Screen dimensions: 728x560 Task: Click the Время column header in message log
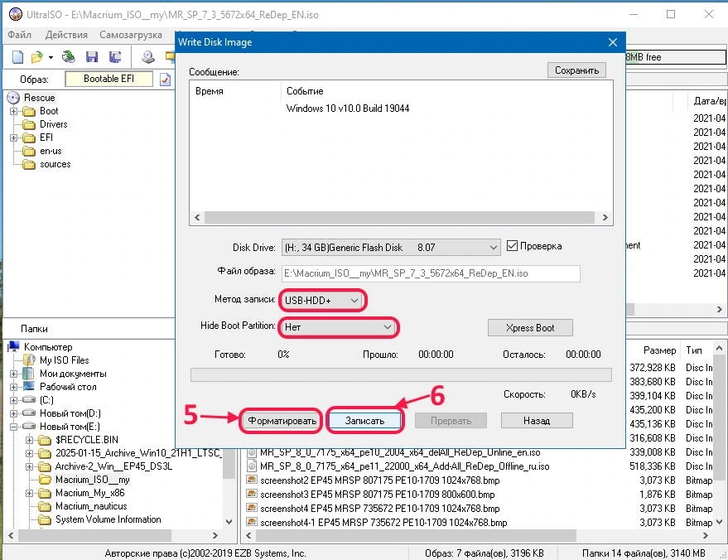(210, 91)
